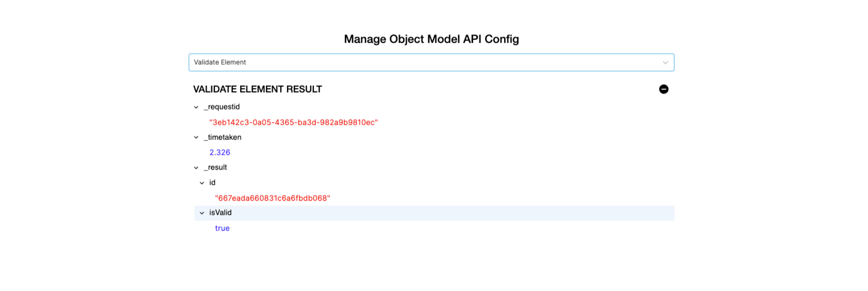Click the Manage Object Model API Config title

point(431,39)
